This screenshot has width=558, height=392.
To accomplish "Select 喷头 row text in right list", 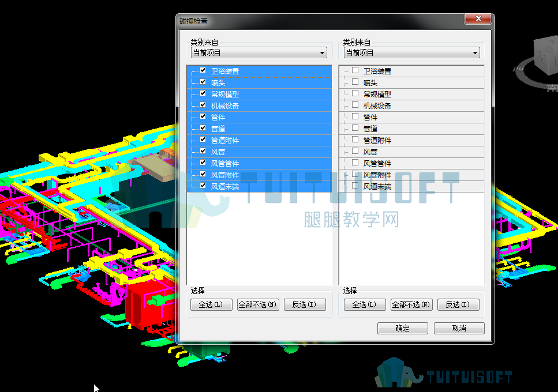I will pyautogui.click(x=370, y=83).
